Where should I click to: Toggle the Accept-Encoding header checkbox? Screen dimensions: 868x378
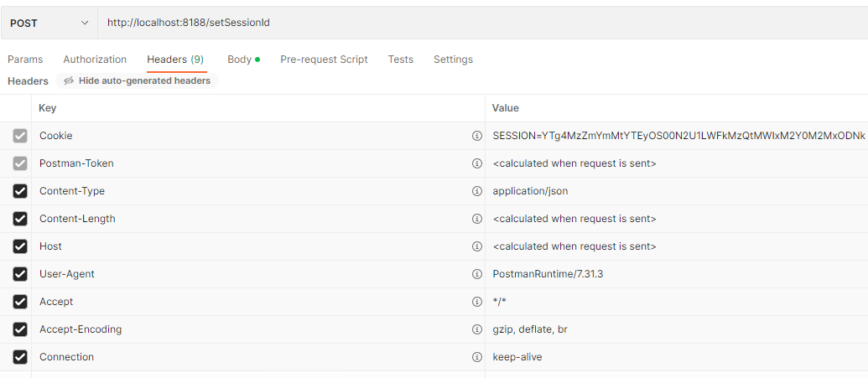(20, 329)
